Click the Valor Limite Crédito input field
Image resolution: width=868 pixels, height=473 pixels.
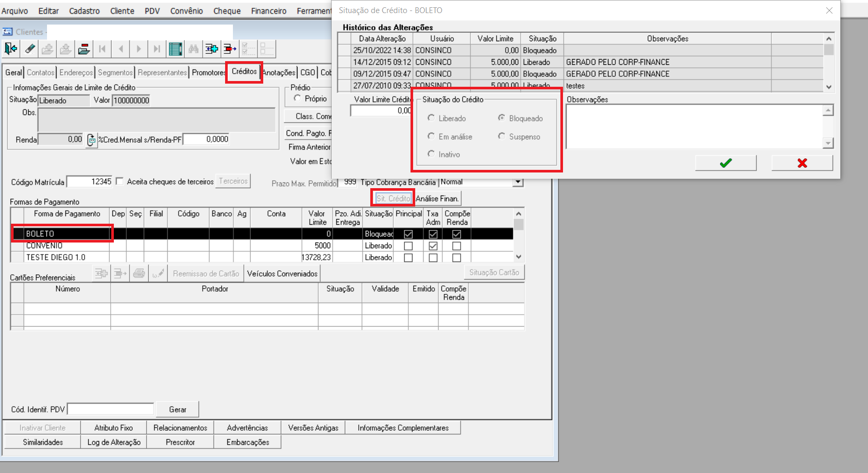381,111
